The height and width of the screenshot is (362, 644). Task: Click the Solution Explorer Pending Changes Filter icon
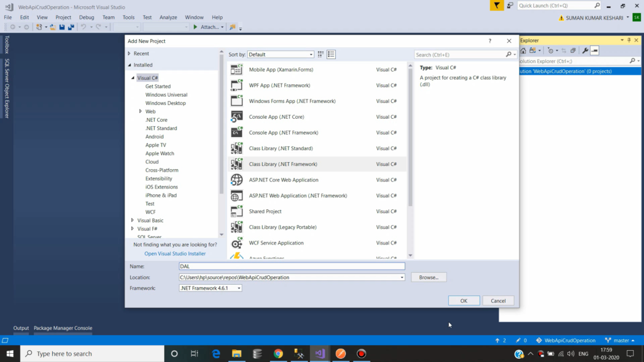coord(551,50)
